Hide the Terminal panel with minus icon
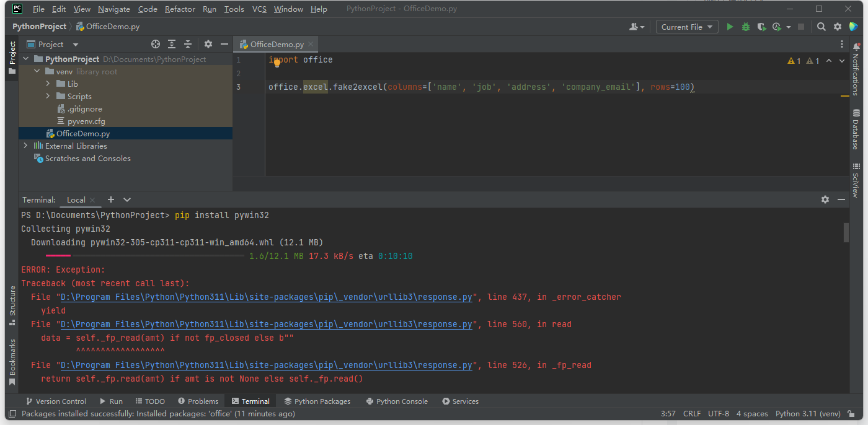The image size is (868, 425). (841, 199)
